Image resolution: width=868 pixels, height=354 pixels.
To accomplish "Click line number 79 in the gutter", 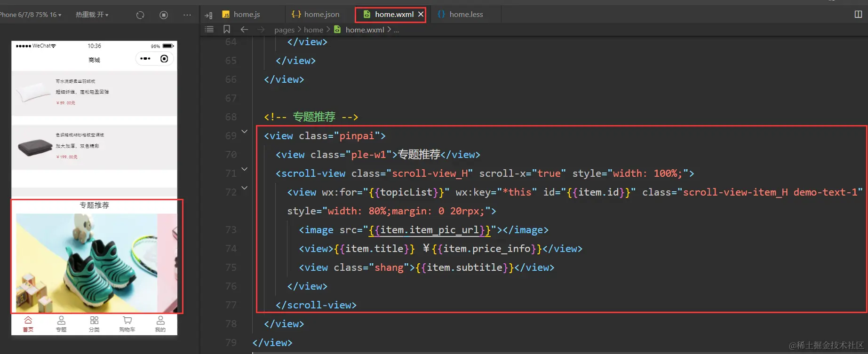I will 231,343.
